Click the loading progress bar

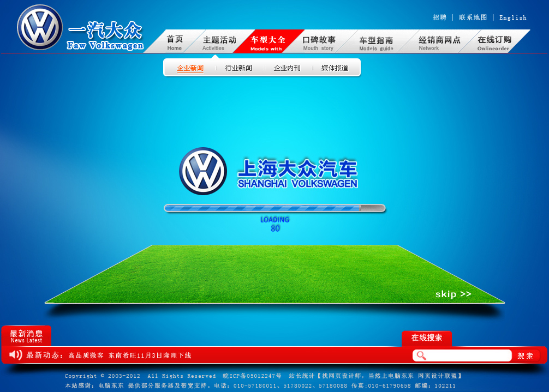pos(275,208)
